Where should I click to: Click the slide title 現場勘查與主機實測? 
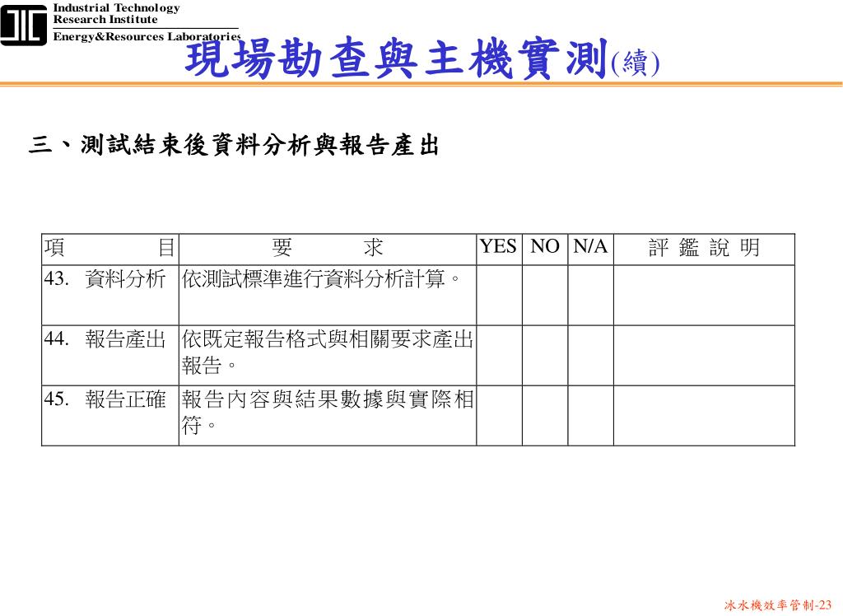pos(397,59)
